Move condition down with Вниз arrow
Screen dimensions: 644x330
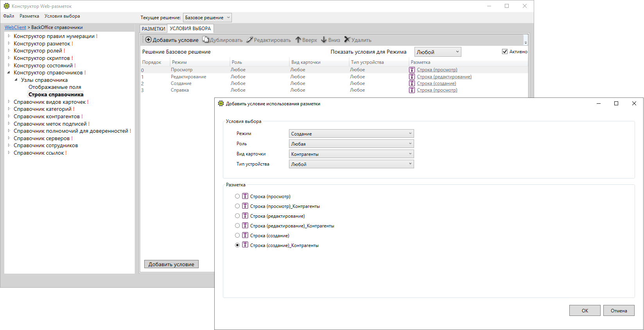tap(324, 40)
